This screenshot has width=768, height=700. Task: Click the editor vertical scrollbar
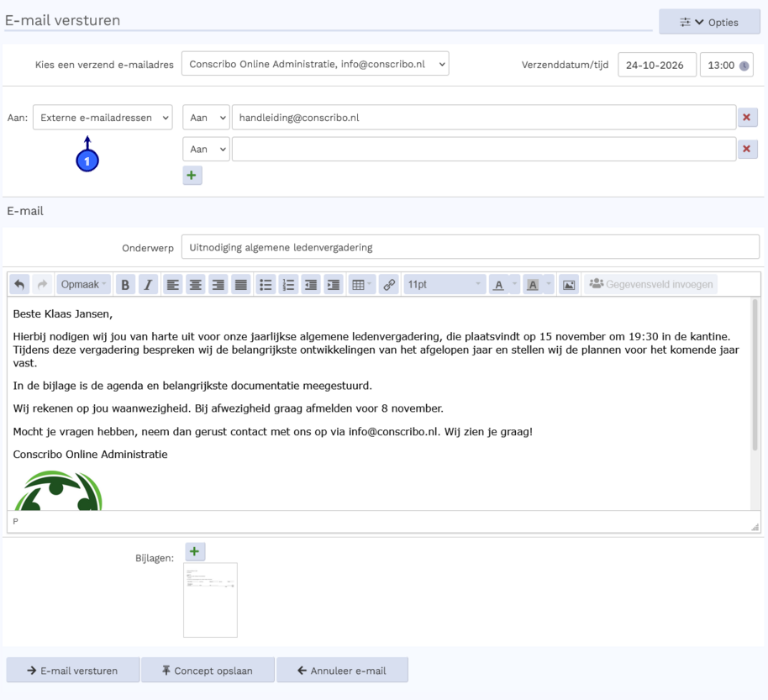755,375
